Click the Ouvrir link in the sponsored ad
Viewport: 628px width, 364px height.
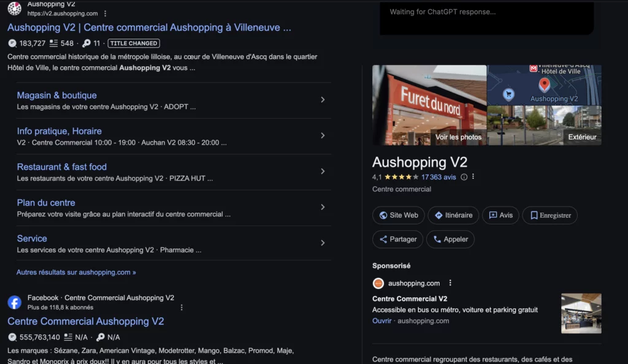tap(381, 321)
